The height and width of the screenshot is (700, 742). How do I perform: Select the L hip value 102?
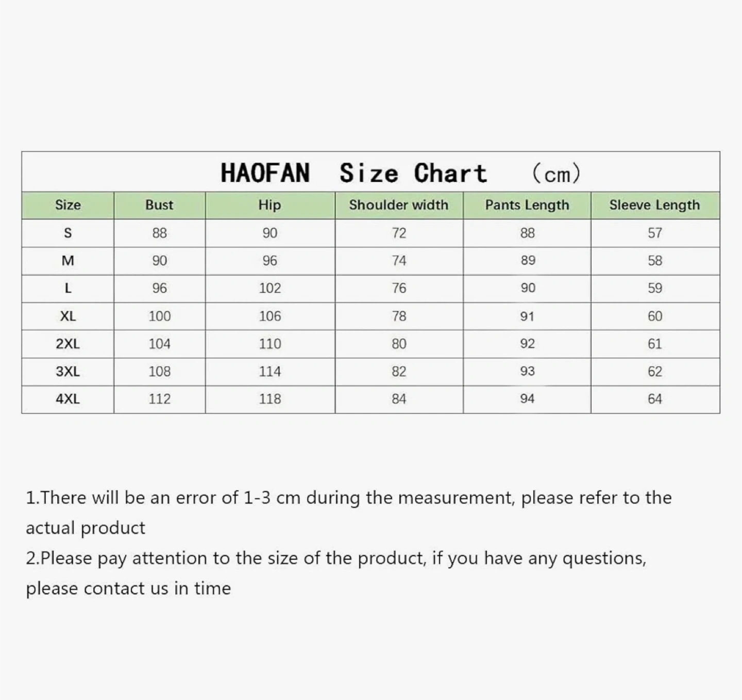coord(269,288)
